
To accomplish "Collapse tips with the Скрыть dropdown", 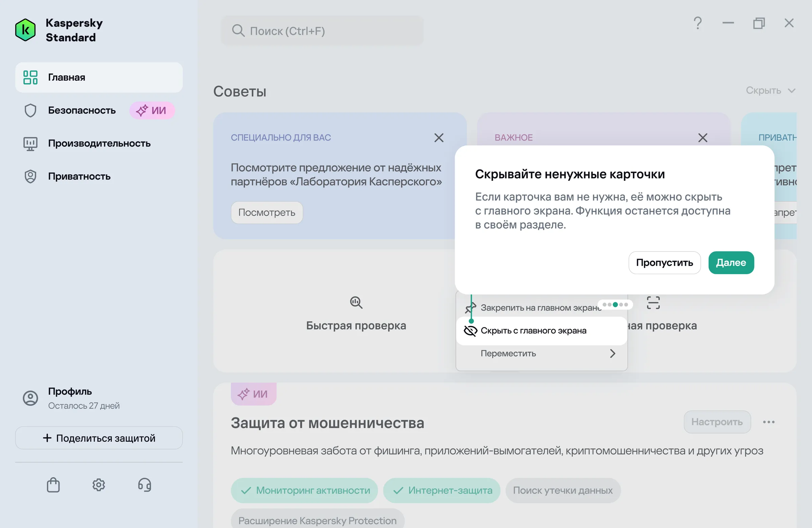I will click(x=771, y=90).
